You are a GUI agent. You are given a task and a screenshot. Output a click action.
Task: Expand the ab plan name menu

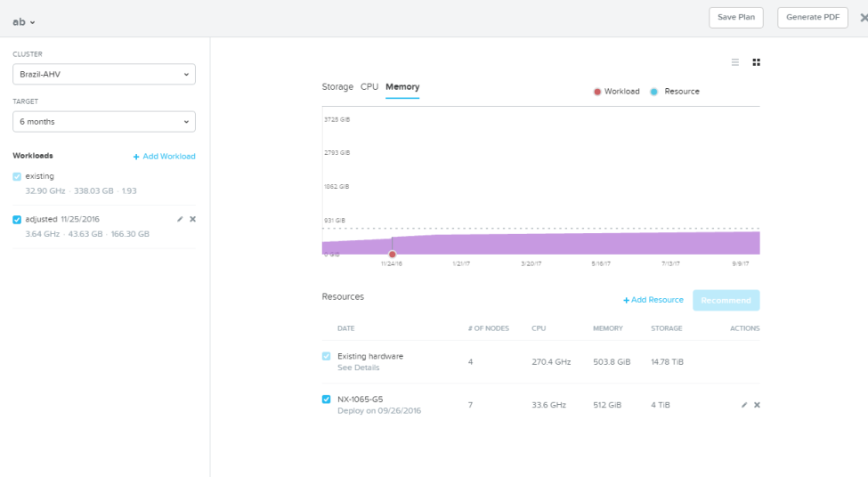[24, 22]
